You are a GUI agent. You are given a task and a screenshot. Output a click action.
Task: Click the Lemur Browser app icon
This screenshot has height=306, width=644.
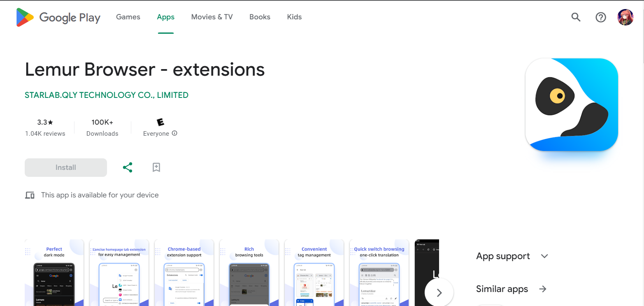coord(572,104)
